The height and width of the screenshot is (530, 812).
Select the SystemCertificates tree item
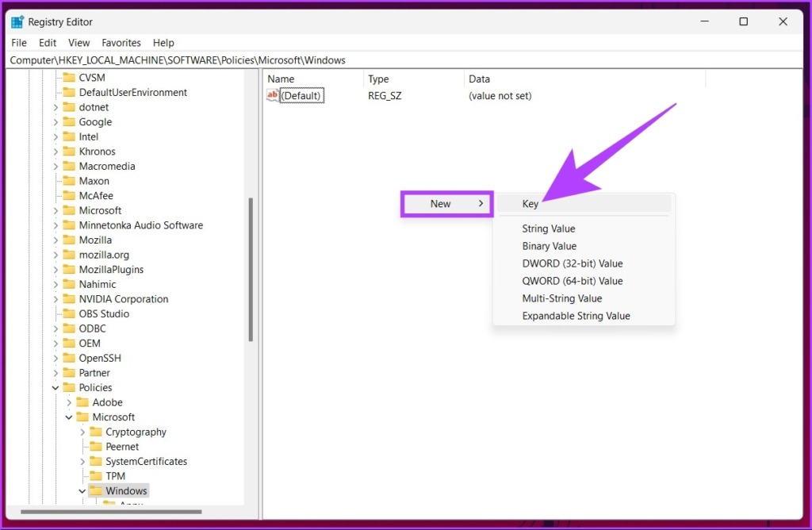(146, 462)
